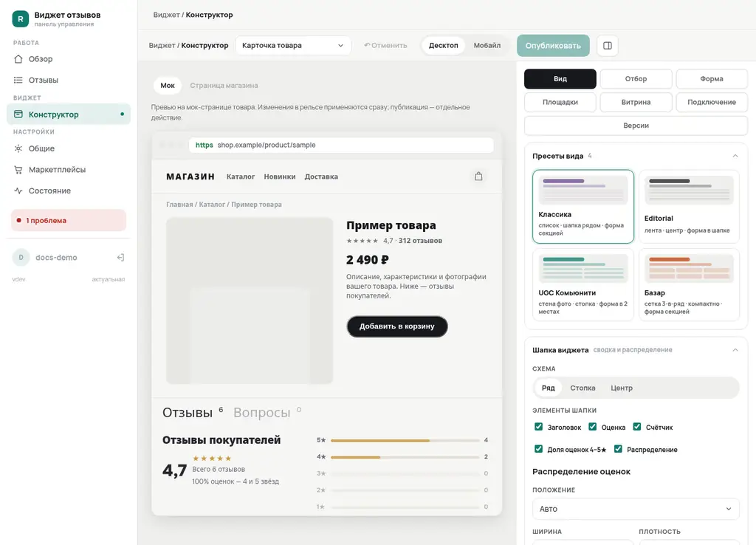Switch preview to Мобайл
The image size is (756, 545).
487,45
